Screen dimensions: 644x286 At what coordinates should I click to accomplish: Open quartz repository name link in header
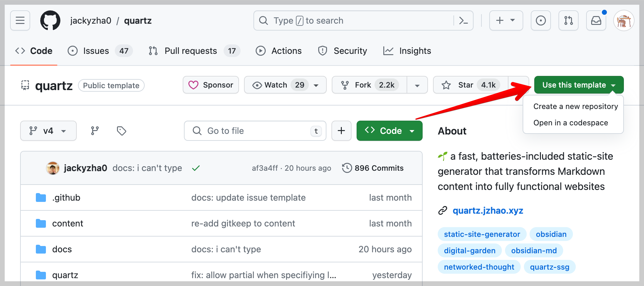pos(138,21)
